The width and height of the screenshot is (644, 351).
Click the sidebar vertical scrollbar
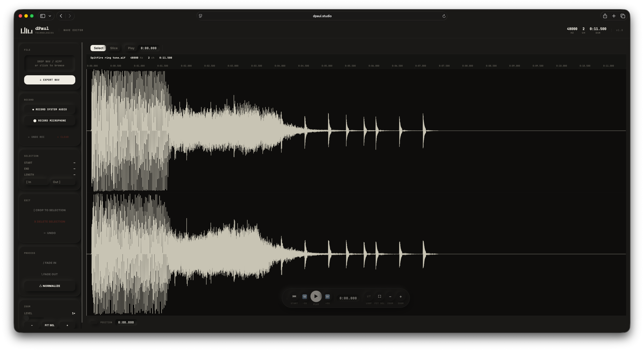(82, 182)
